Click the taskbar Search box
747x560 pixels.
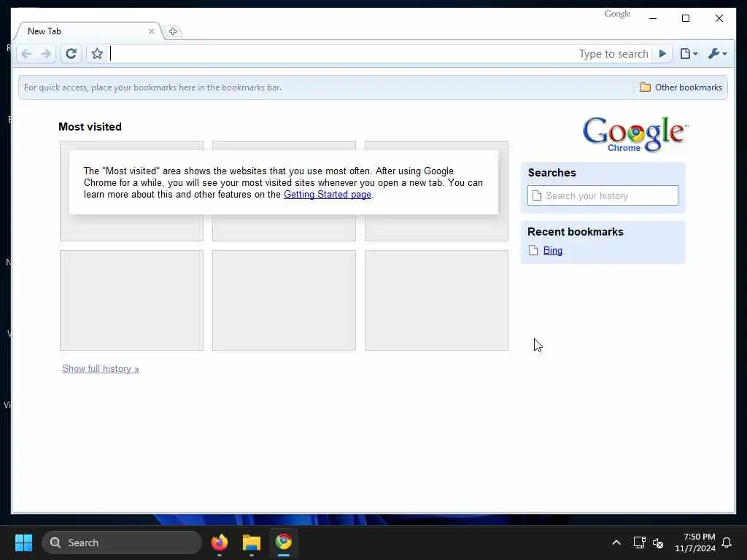[x=122, y=542]
